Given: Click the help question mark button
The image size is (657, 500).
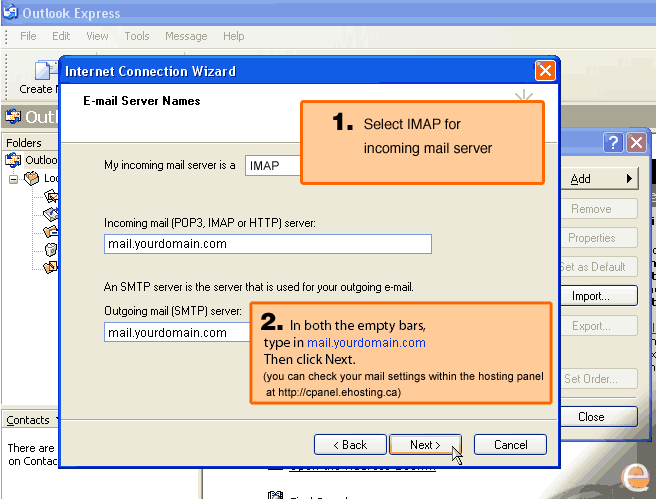Looking at the screenshot, I should [613, 143].
